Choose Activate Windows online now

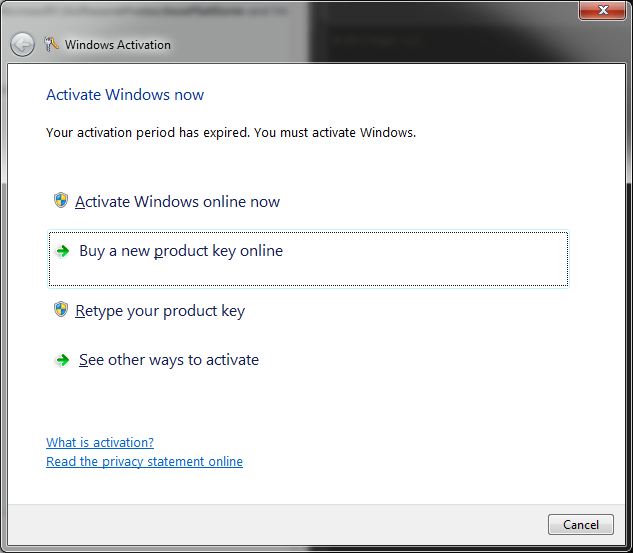pyautogui.click(x=177, y=202)
